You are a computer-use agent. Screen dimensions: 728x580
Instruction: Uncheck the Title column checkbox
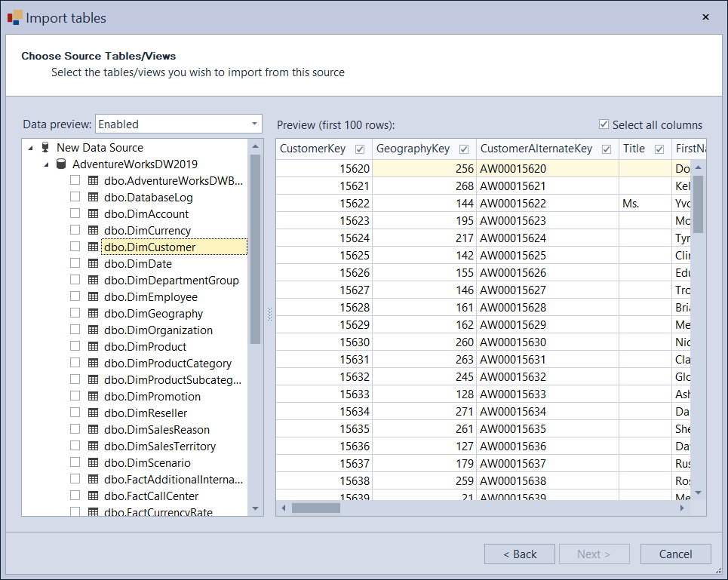coord(659,149)
